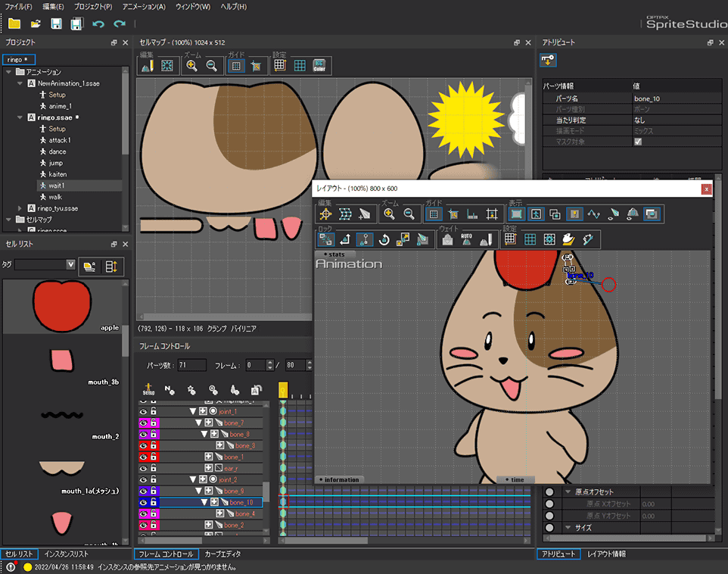Select the dance animation in project tree

57,151
